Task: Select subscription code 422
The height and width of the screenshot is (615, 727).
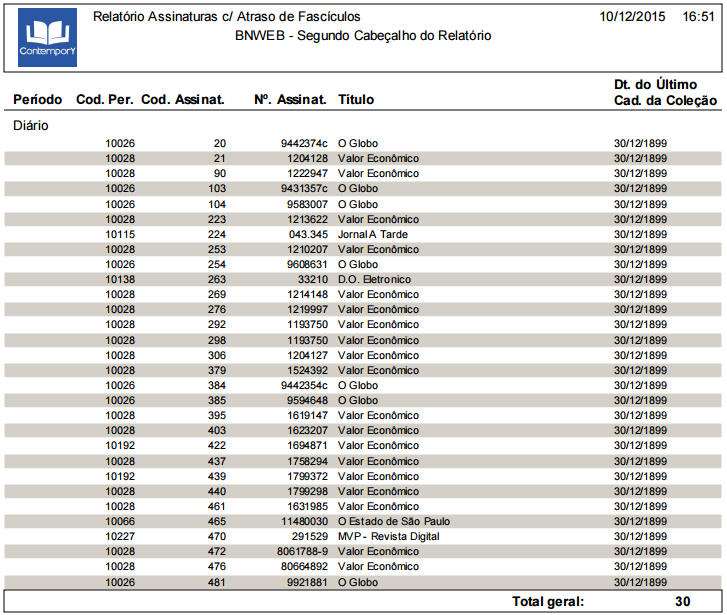Action: pyautogui.click(x=217, y=446)
